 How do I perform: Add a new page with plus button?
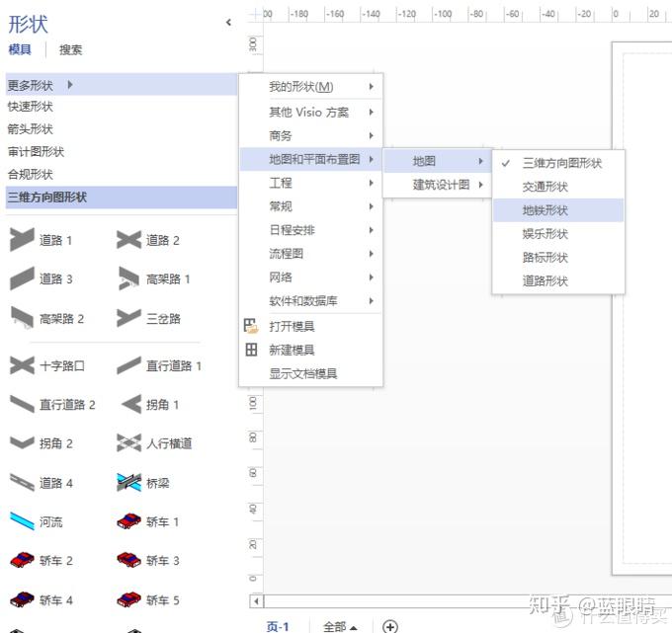[x=390, y=626]
